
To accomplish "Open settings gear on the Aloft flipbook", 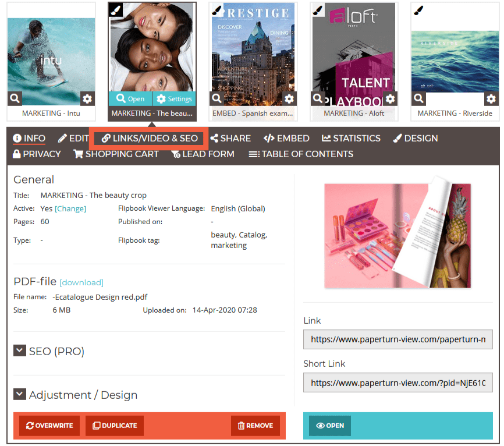I will (x=390, y=98).
